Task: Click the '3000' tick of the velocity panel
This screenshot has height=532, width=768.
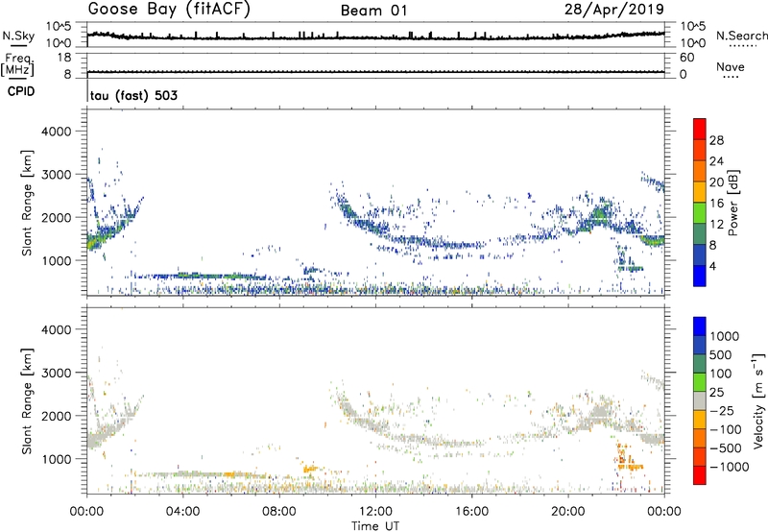Action: tap(57, 373)
